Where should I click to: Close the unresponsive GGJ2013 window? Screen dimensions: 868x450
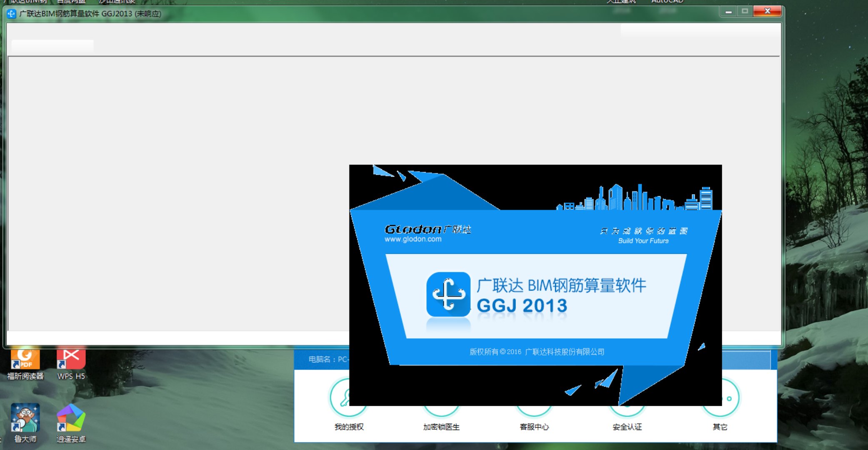(767, 12)
